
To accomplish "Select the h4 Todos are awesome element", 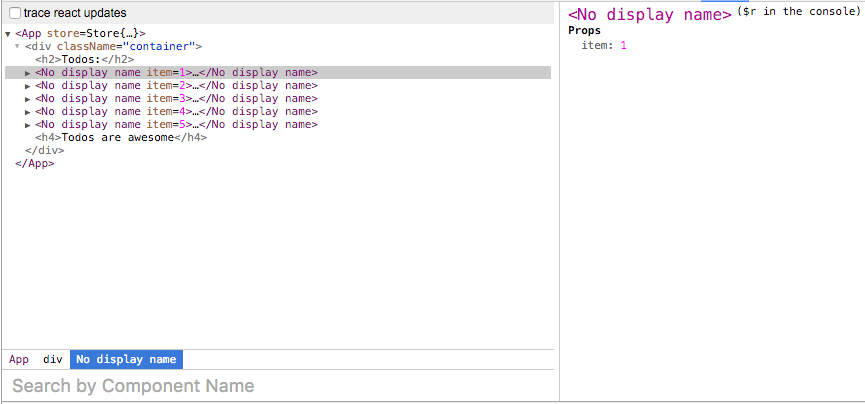I will click(x=120, y=138).
